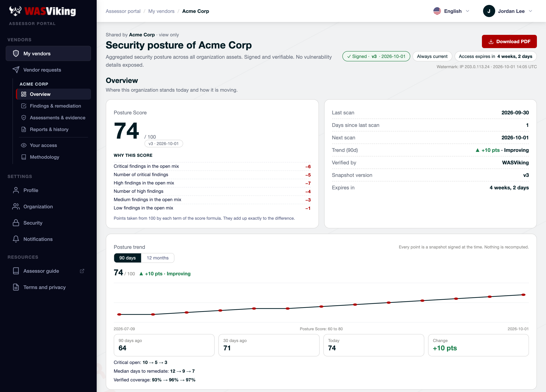Open the Terms and privacy page

coord(48,287)
